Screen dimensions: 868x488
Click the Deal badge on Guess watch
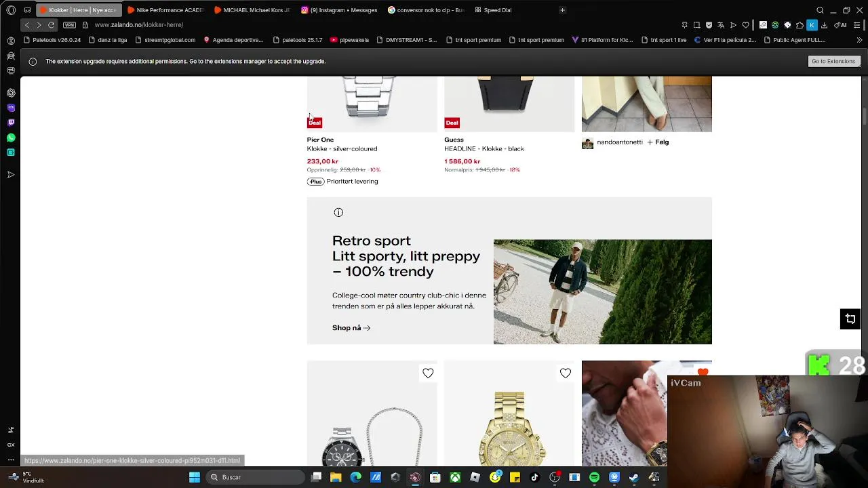(x=452, y=123)
